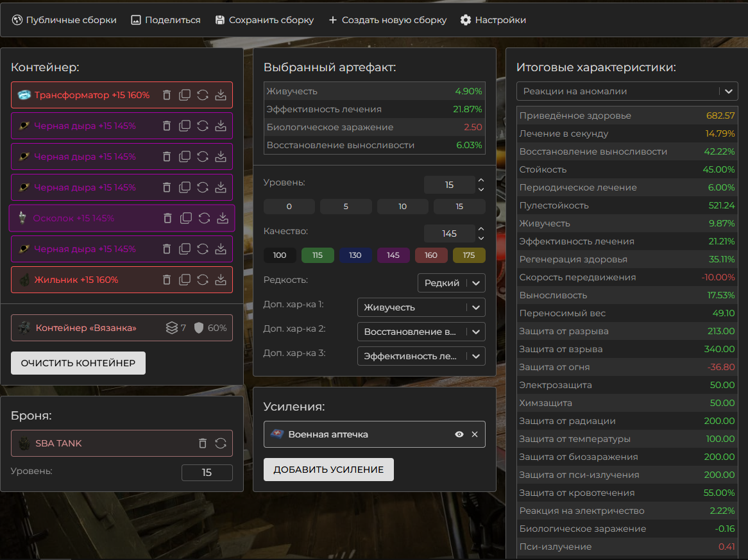Open Настройки in top bar
This screenshot has height=560, width=748.
[493, 20]
